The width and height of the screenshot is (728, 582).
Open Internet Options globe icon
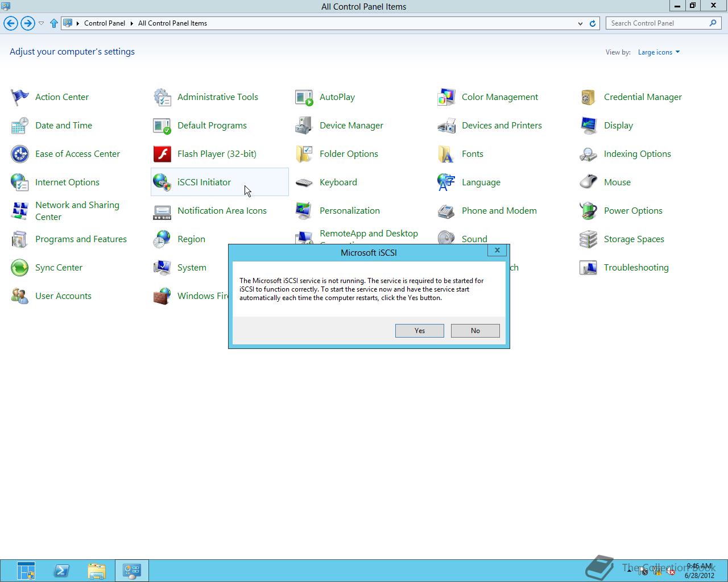tap(20, 182)
